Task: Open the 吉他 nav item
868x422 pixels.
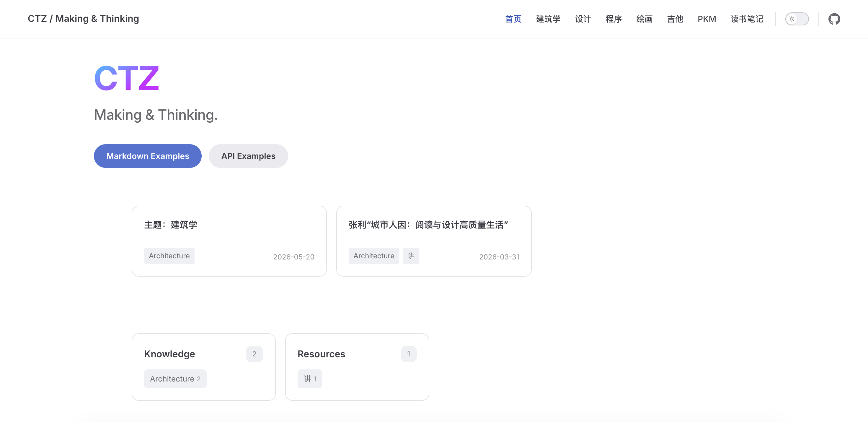Action: click(x=675, y=19)
